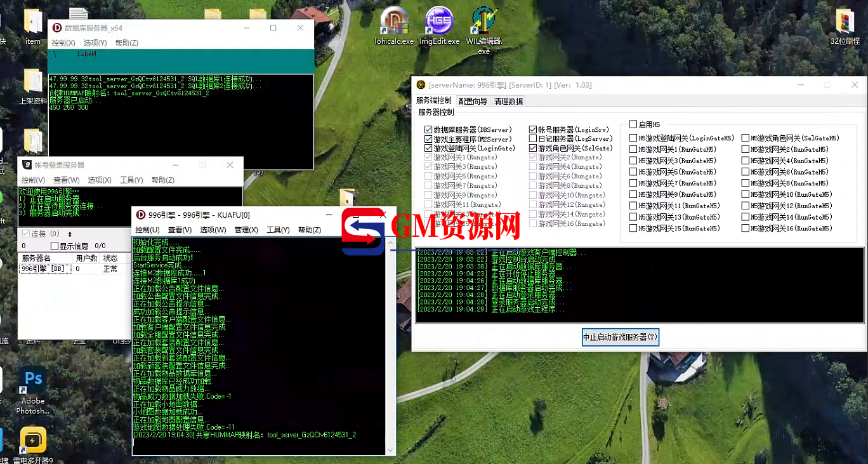868x464 pixels.
Task: Open 管理(X) menu in 996引擎 window
Action: tap(246, 230)
